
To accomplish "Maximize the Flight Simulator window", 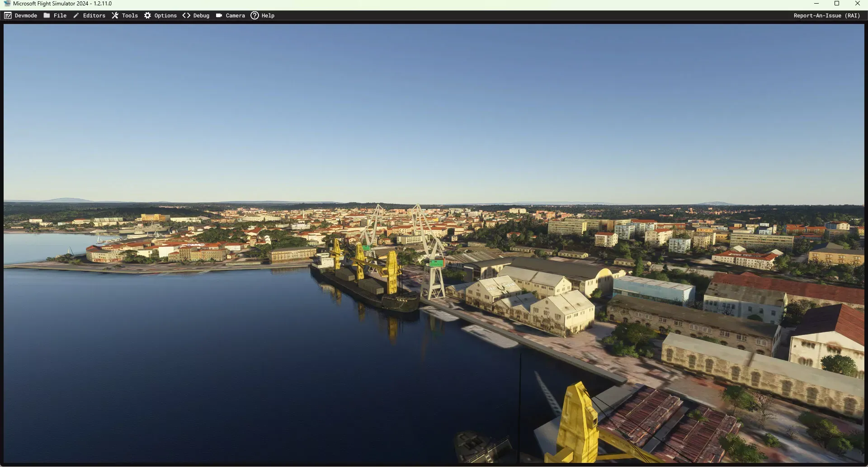I will (x=836, y=4).
